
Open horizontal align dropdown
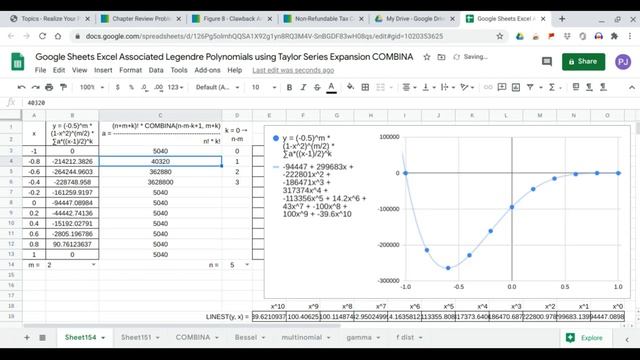click(409, 87)
